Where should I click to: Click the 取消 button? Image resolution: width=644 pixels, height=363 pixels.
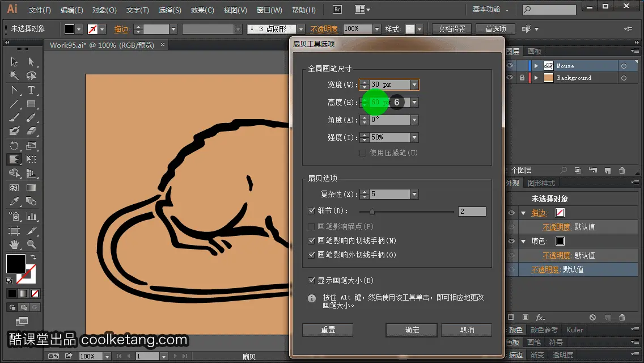467,330
